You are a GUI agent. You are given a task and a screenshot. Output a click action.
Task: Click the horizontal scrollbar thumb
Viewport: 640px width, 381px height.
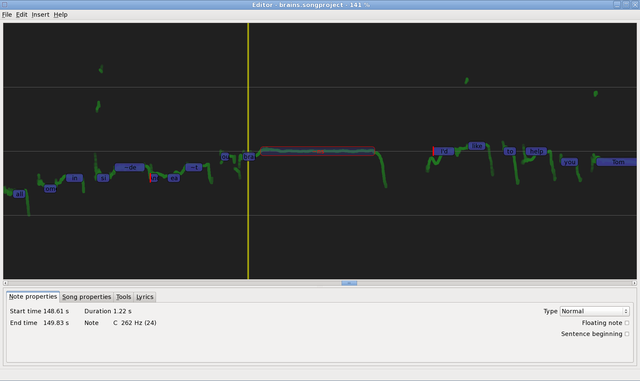click(x=349, y=283)
